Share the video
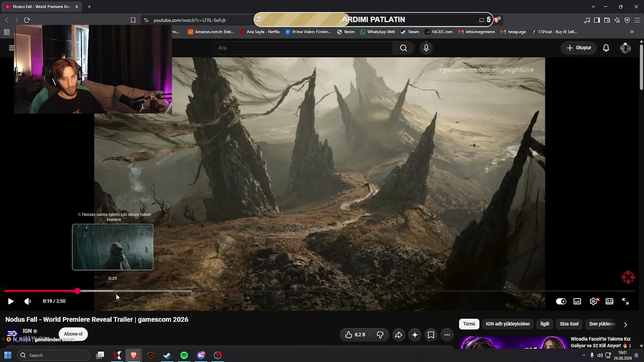This screenshot has height=362, width=644. 398,335
